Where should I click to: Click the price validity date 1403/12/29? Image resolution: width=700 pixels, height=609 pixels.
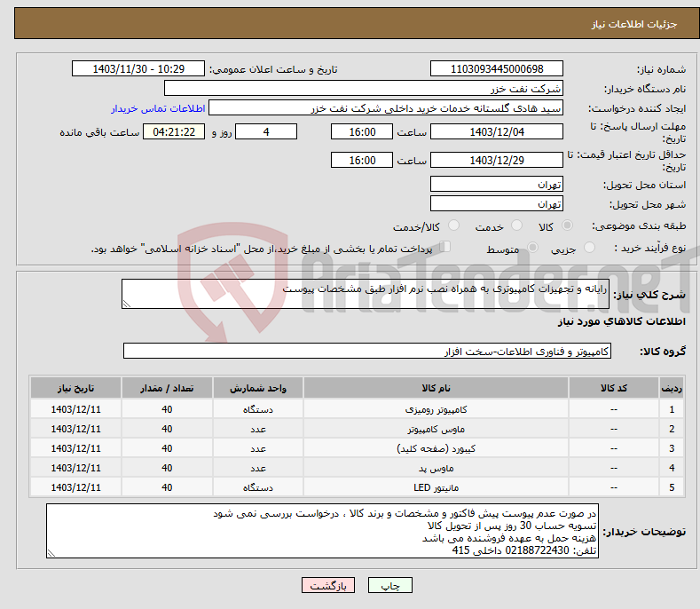pos(497,160)
